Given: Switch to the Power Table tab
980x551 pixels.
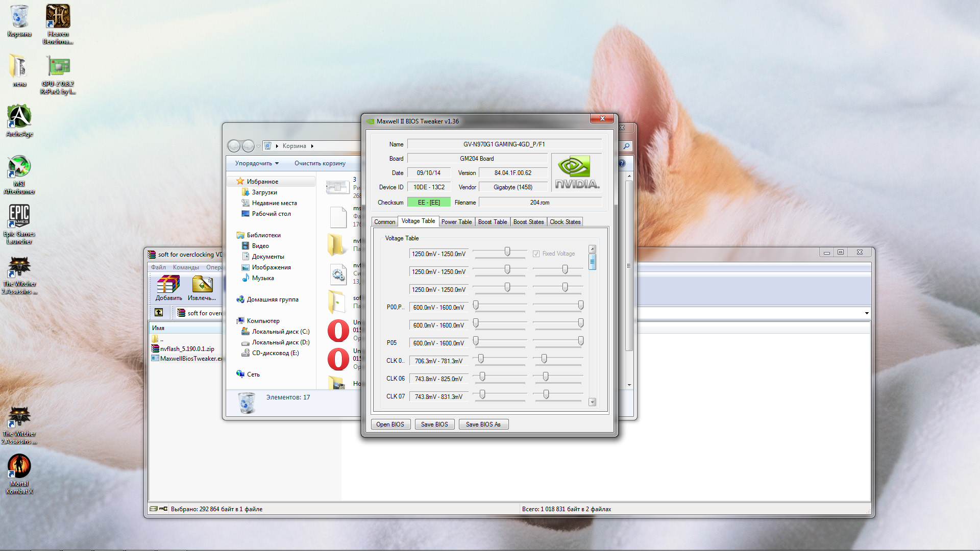Looking at the screenshot, I should [456, 222].
